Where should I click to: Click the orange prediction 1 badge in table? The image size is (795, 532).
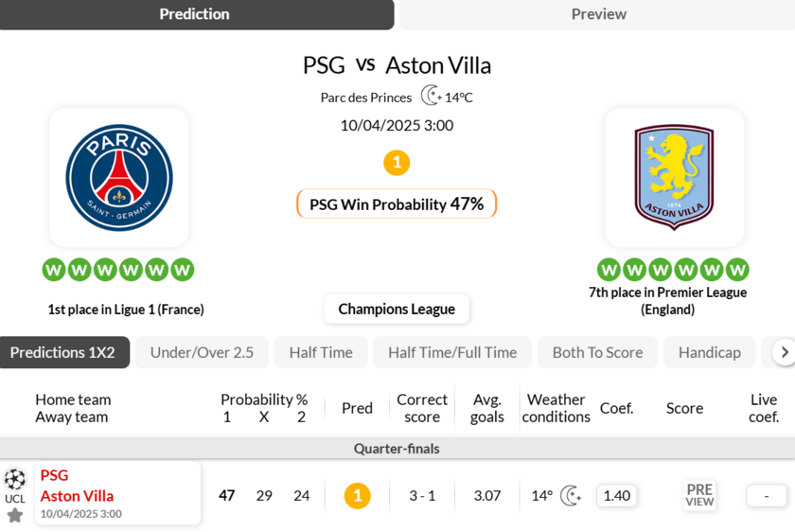pos(357,496)
